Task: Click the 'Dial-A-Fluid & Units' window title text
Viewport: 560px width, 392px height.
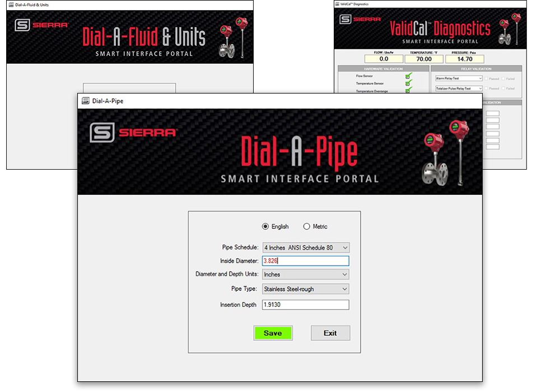Action: pos(32,5)
